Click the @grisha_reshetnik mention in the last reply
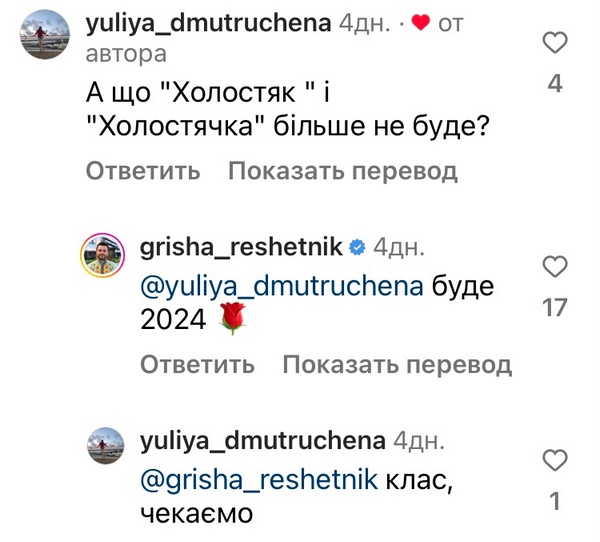The width and height of the screenshot is (600, 542). coord(260,479)
